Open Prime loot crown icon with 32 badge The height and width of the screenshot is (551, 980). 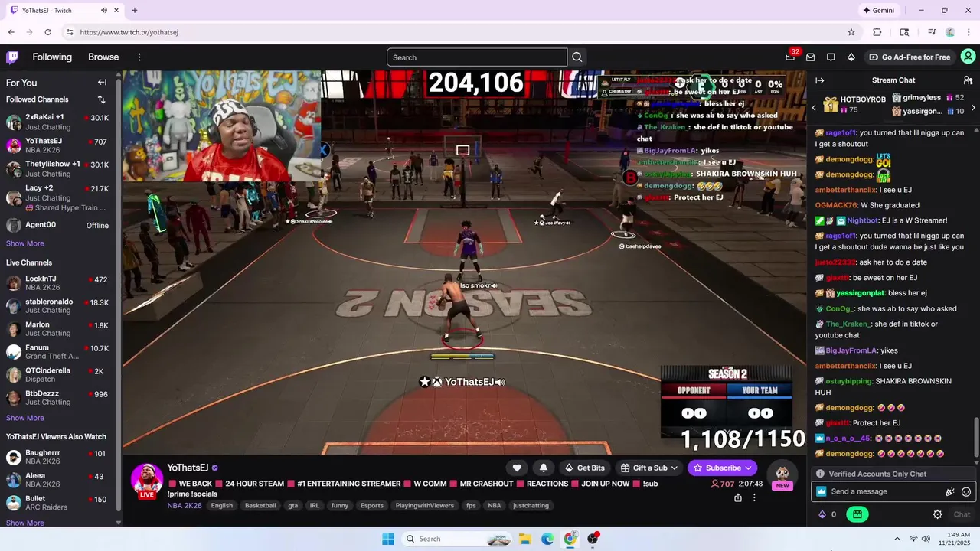(x=790, y=57)
